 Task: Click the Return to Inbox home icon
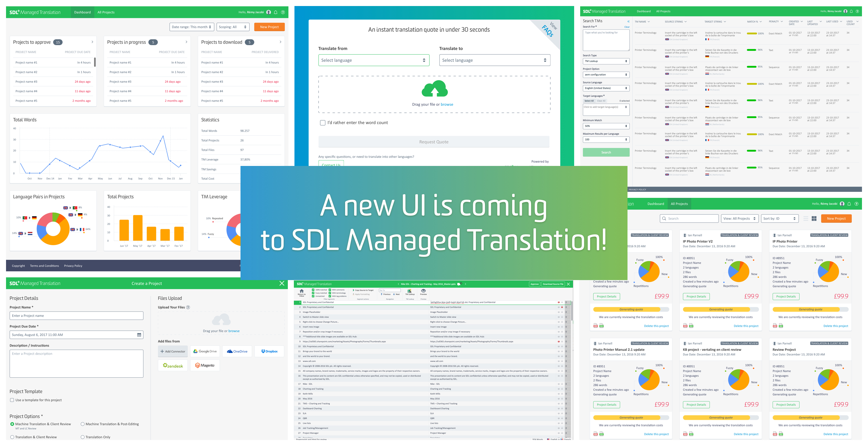[302, 291]
